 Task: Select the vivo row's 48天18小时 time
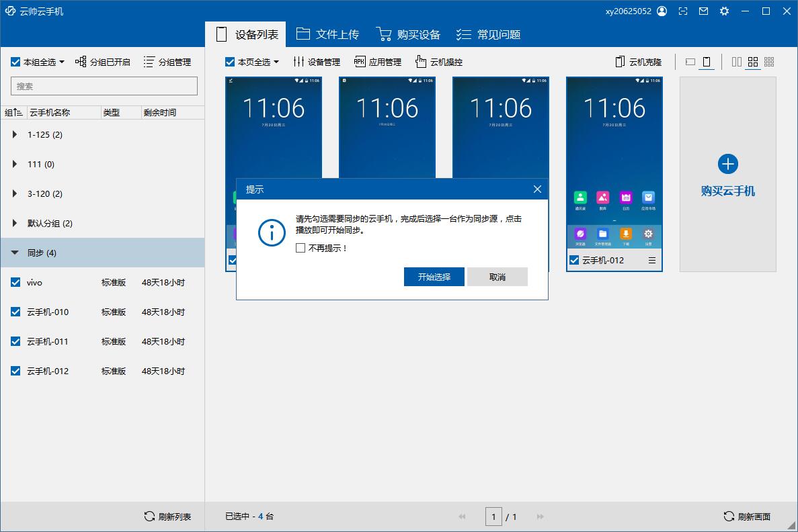[163, 282]
